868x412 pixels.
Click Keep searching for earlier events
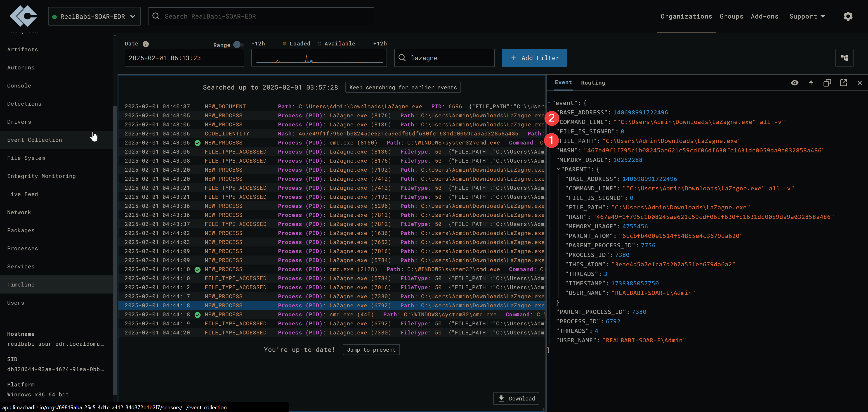pos(402,87)
